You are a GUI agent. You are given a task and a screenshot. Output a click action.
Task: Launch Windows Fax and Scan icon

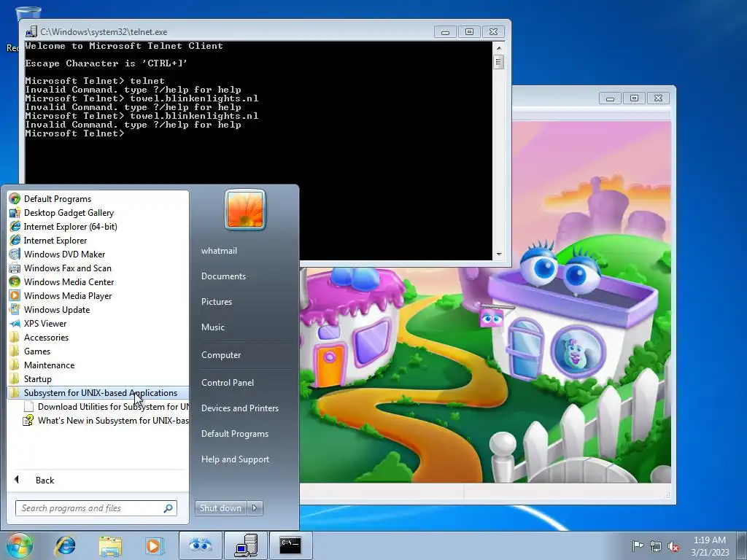[15, 268]
